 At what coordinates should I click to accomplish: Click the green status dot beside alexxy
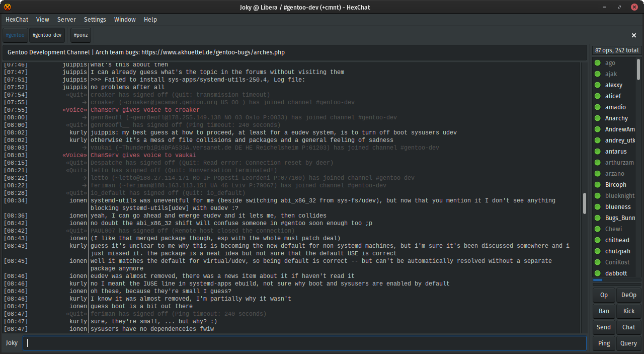click(x=598, y=85)
